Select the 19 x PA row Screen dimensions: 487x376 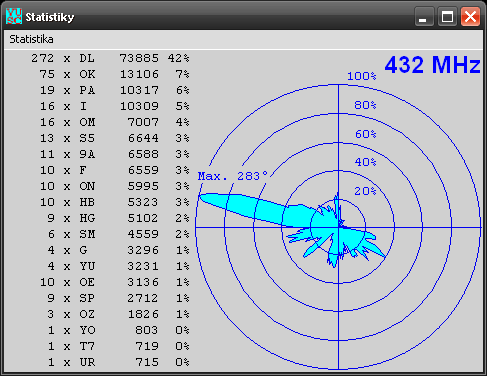click(114, 90)
